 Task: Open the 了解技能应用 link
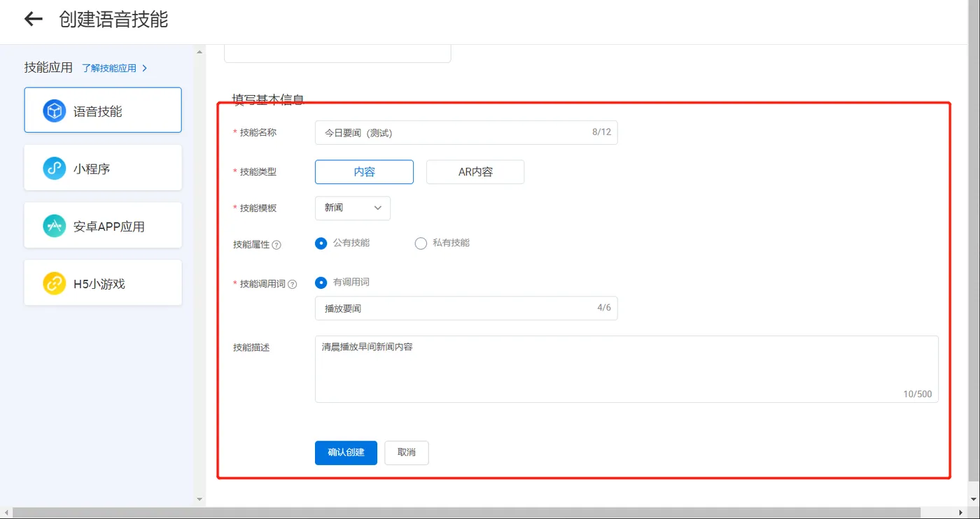tap(109, 68)
